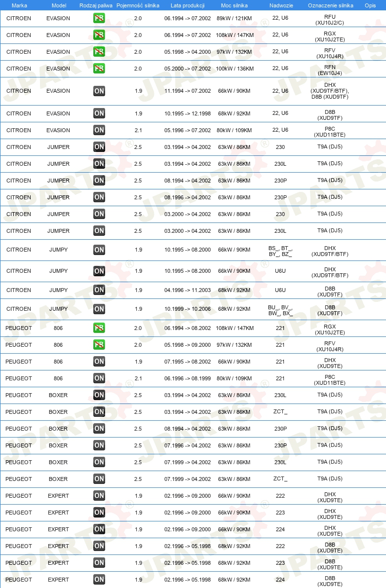Click the ON icon in the Expert 224 D8B row
Viewport: 386px width, 588px height.
[x=99, y=580]
